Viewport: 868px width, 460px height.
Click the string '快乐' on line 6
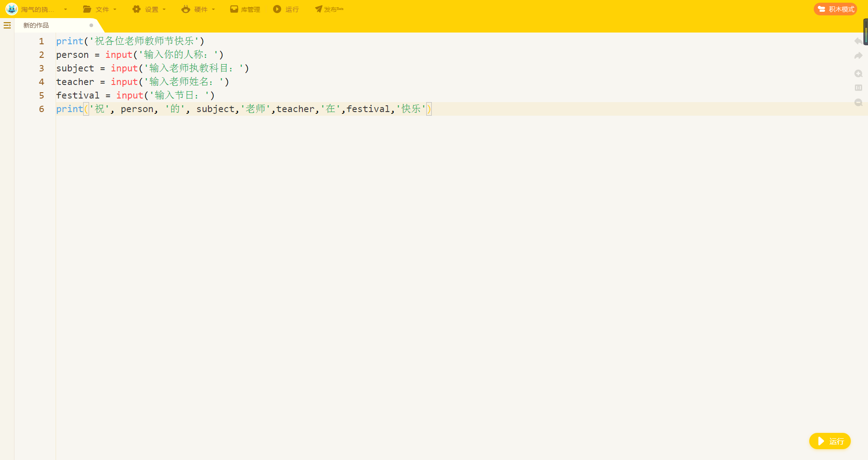click(411, 109)
